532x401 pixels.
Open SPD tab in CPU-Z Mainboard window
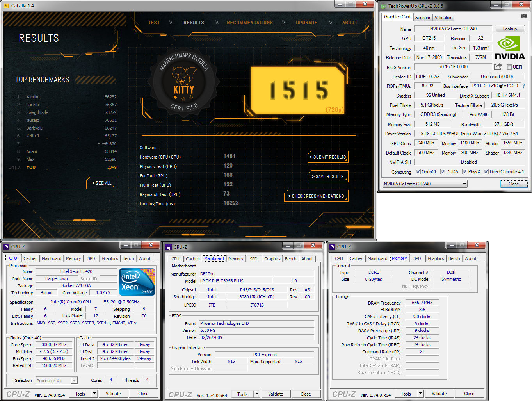click(253, 259)
